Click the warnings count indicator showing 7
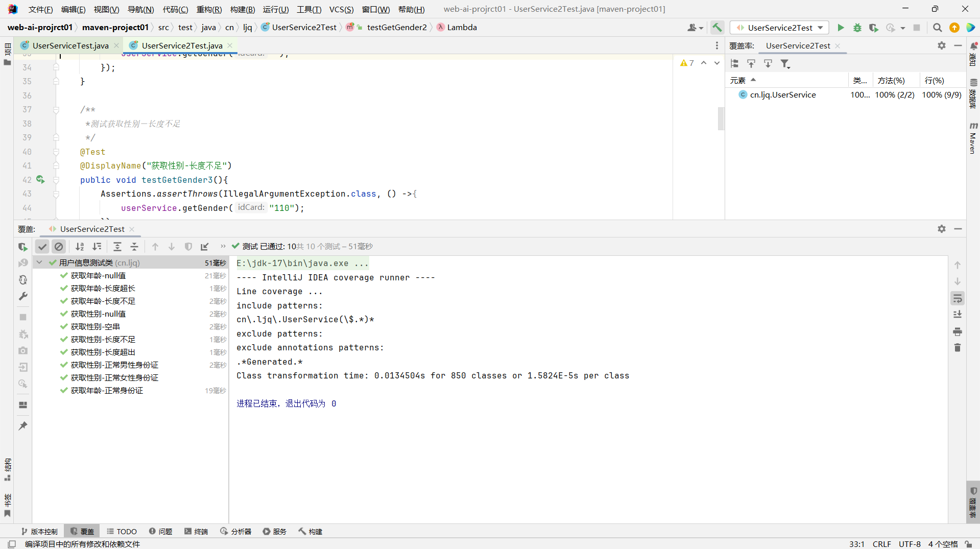980x549 pixels. click(x=687, y=63)
